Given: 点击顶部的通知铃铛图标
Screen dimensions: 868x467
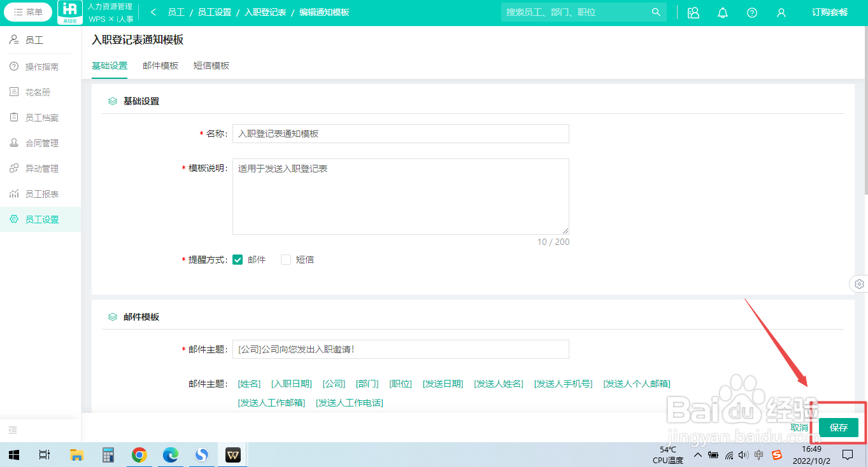Looking at the screenshot, I should click(722, 11).
